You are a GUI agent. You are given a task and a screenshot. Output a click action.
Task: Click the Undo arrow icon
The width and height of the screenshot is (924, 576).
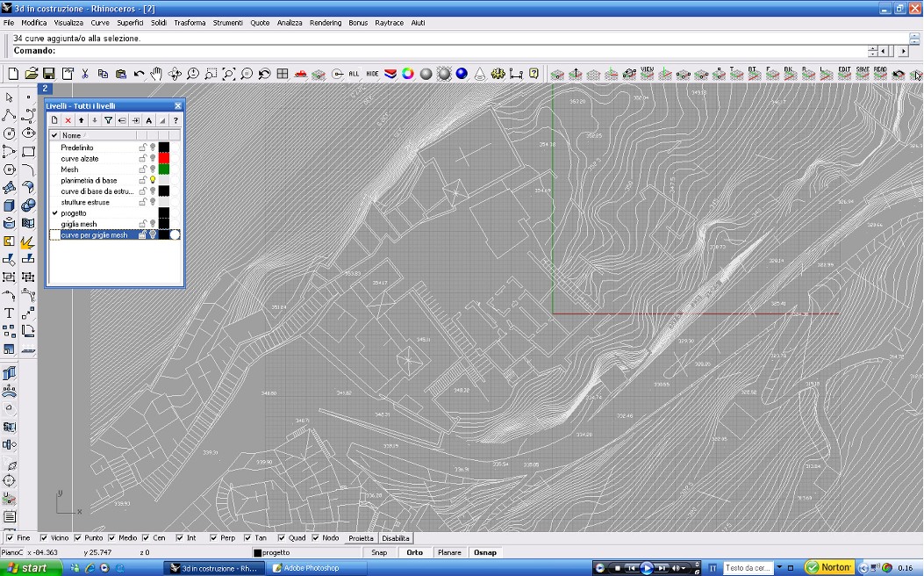139,74
